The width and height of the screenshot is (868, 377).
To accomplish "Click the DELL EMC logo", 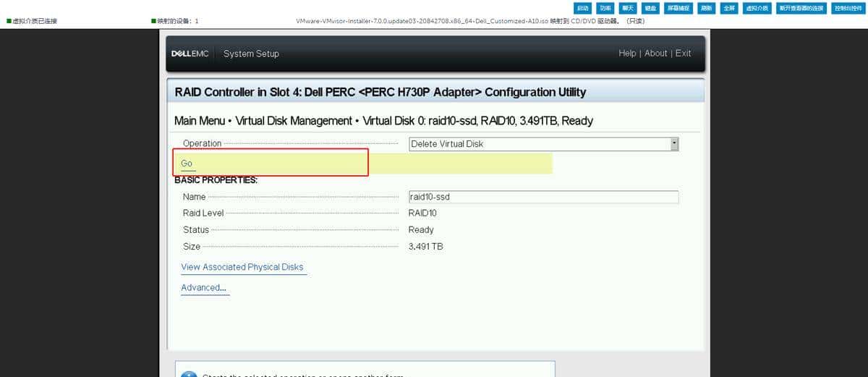I will (x=190, y=54).
